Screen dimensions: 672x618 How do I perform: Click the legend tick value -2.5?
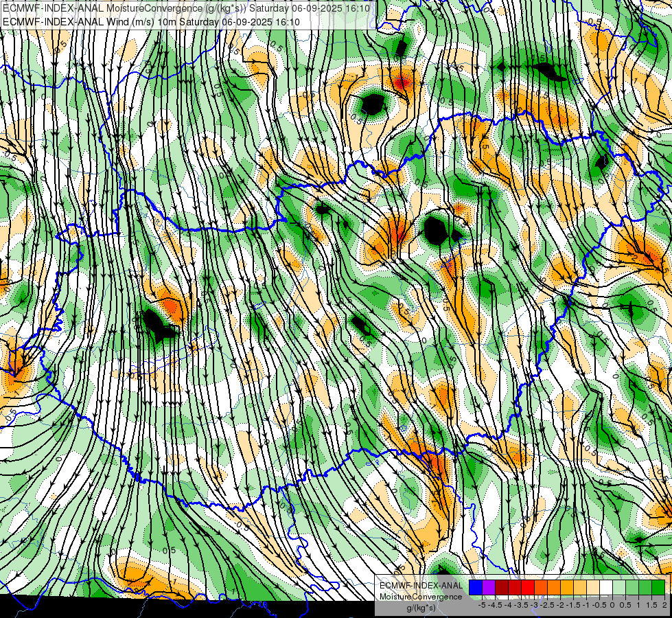coord(547,605)
